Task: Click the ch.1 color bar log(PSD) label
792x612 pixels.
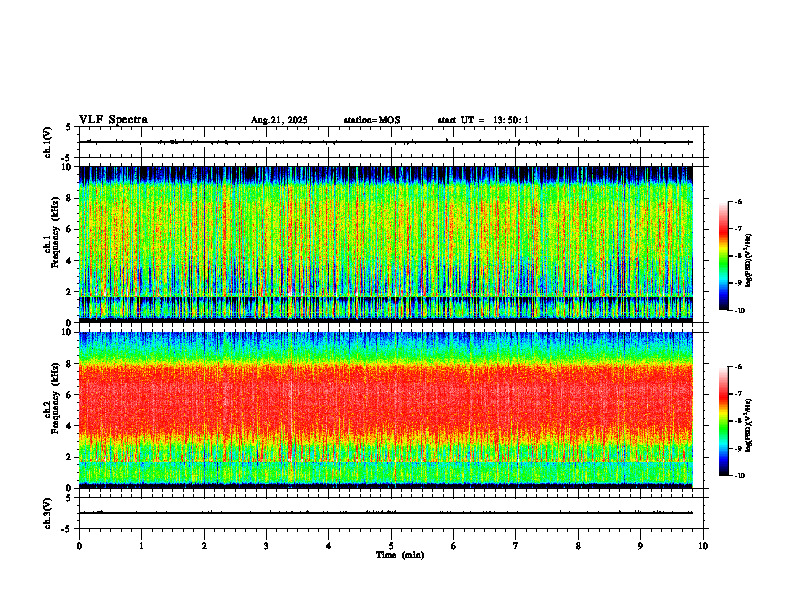Action: (x=749, y=261)
